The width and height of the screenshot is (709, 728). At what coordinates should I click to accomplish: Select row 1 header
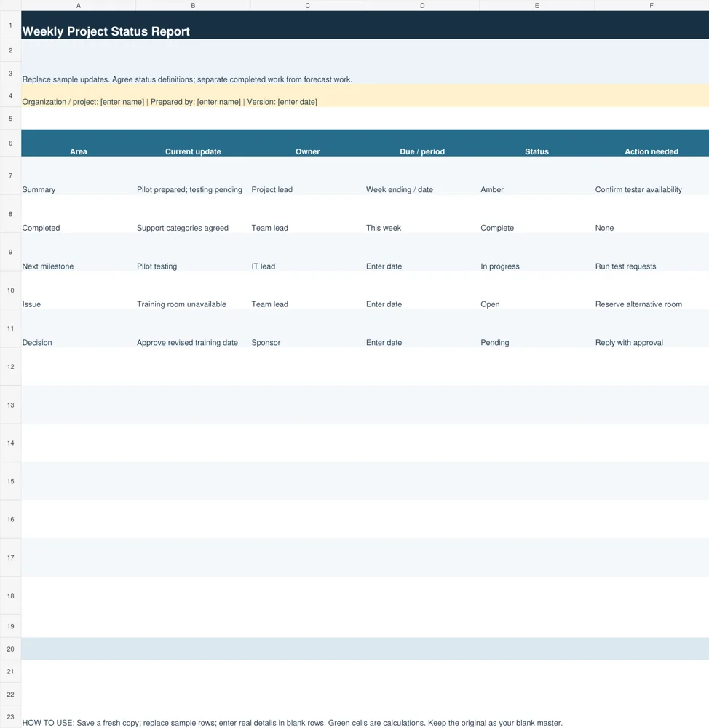click(x=10, y=25)
